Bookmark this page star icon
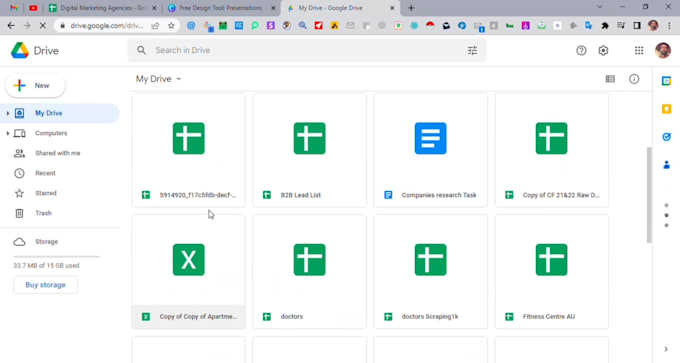The image size is (680, 363). (x=171, y=26)
